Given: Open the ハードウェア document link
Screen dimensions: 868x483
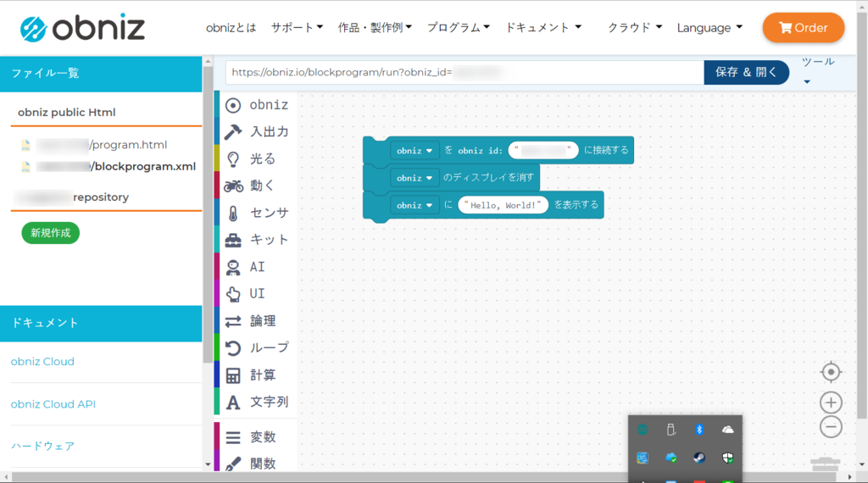Looking at the screenshot, I should click(x=42, y=446).
